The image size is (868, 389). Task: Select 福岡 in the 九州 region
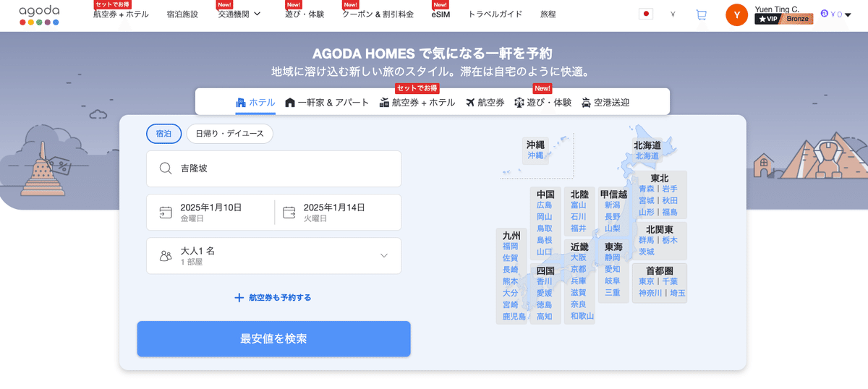(x=511, y=246)
